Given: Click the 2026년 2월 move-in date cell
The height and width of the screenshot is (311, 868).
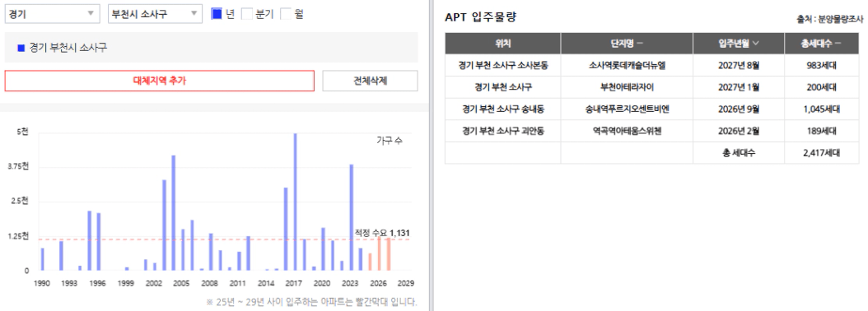Looking at the screenshot, I should coord(739,131).
